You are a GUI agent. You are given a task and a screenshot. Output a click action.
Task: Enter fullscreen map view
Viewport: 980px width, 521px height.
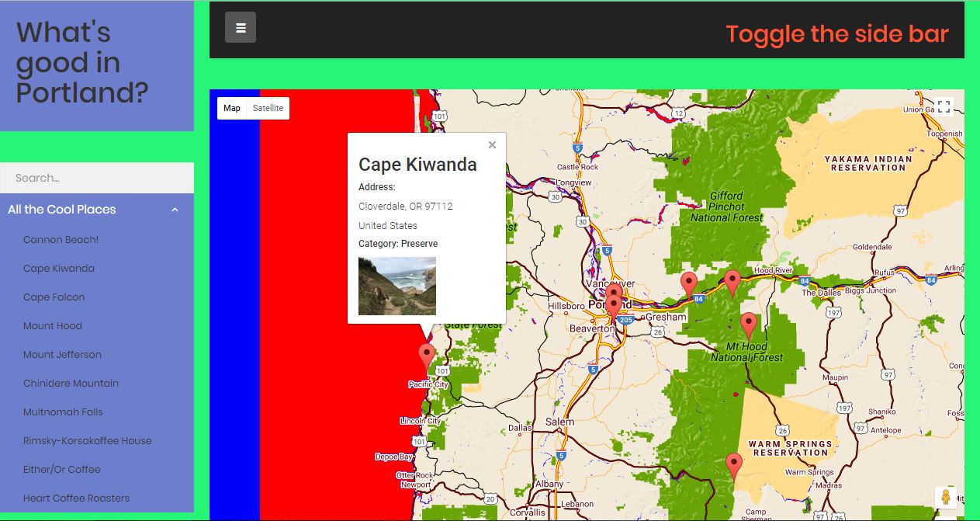[x=944, y=107]
